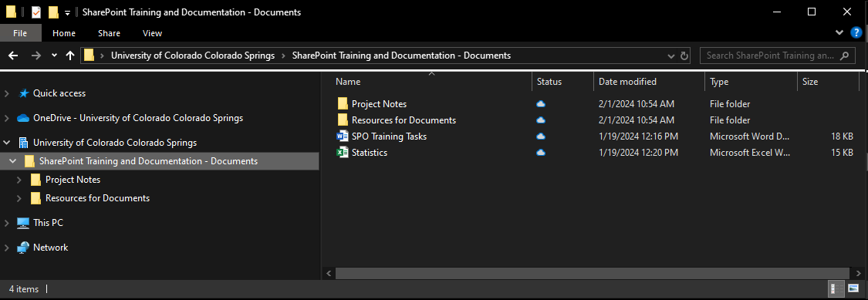Select Project Notes in the navigation tree
This screenshot has width=868, height=300.
click(73, 180)
